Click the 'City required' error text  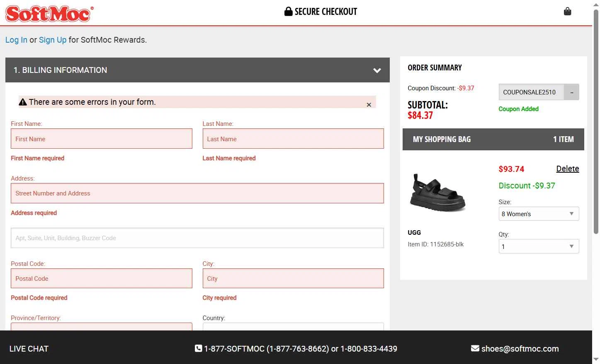pyautogui.click(x=219, y=298)
